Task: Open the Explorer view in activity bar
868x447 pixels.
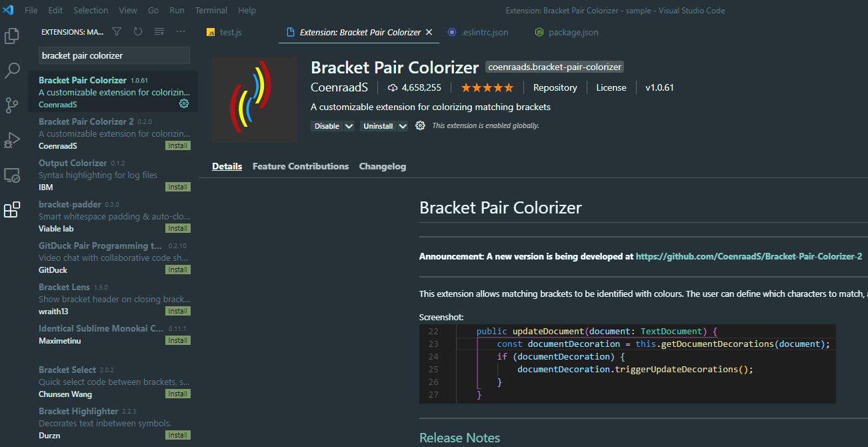Action: [x=12, y=35]
